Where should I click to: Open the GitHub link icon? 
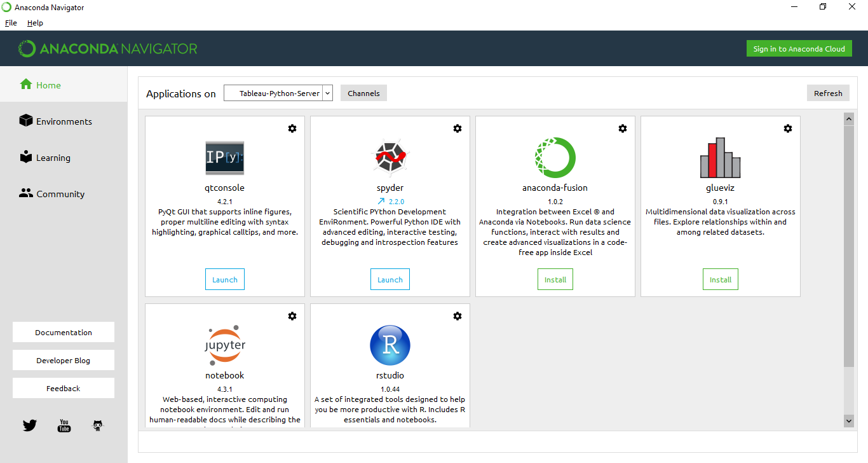click(98, 425)
